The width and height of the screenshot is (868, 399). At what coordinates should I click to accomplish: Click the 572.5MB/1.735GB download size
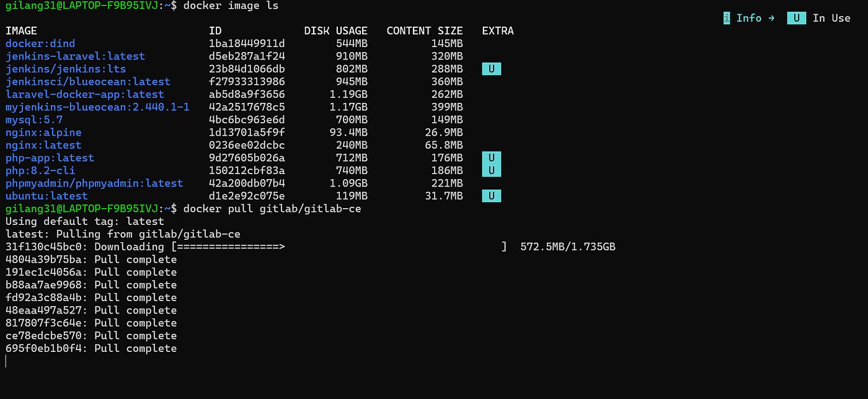tap(568, 247)
